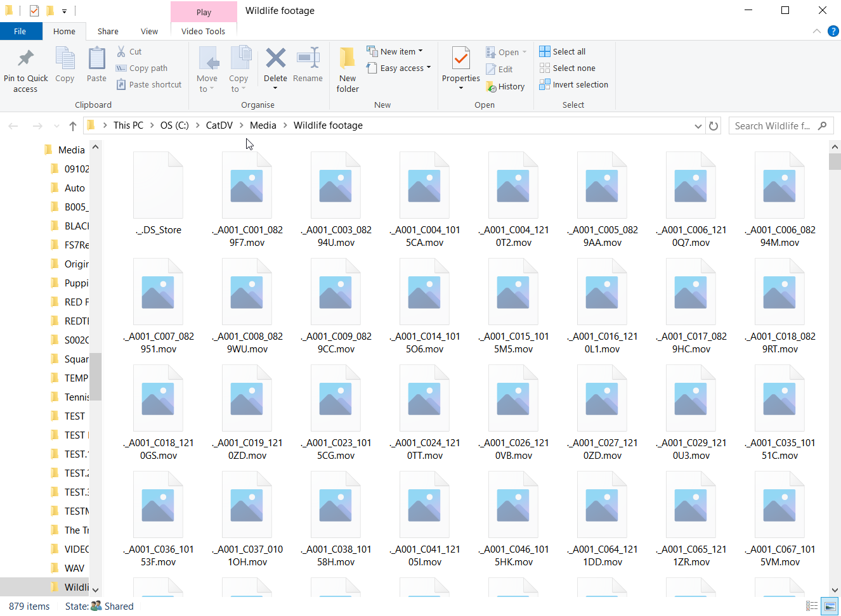Switch to the View ribbon tab

coord(149,31)
